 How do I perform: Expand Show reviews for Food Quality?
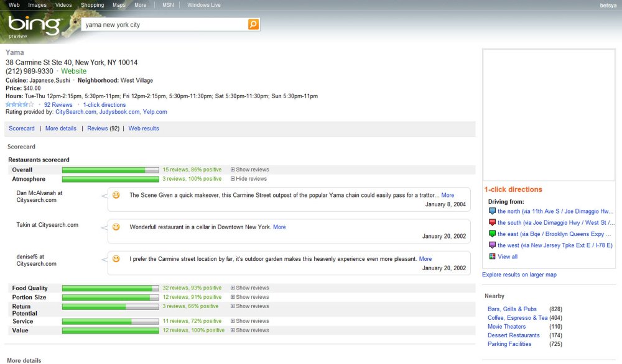pos(250,288)
